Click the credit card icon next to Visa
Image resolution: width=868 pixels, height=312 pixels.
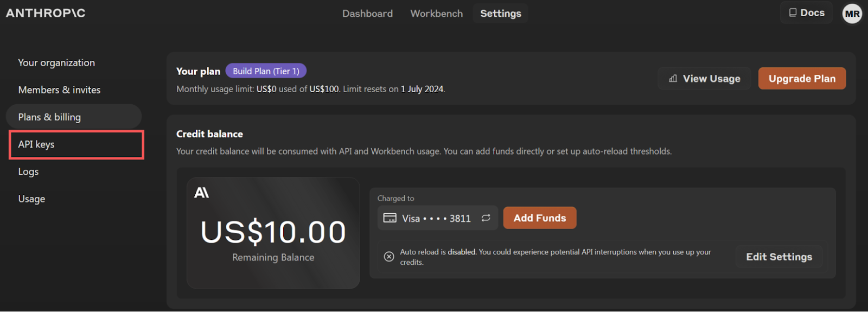(390, 218)
